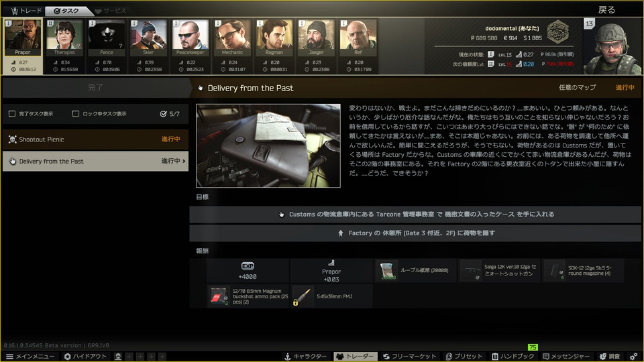Select trader Jaeger portrait
The width and height of the screenshot is (644, 362).
tap(316, 38)
